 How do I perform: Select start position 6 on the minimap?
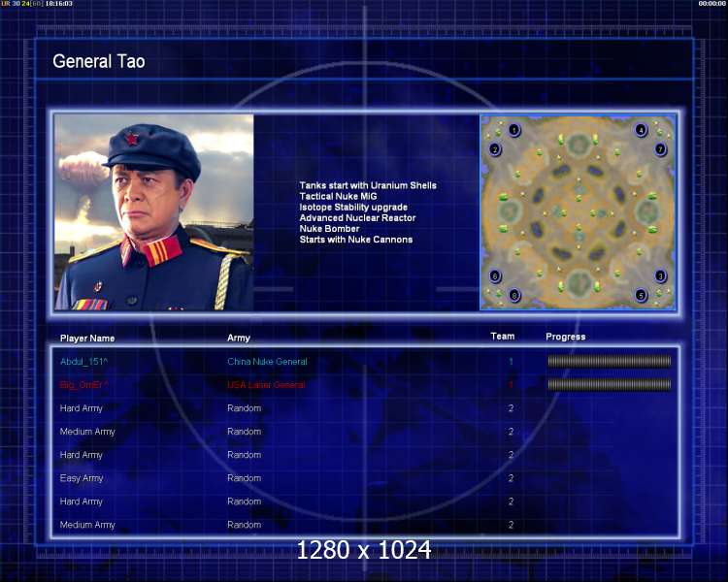495,275
